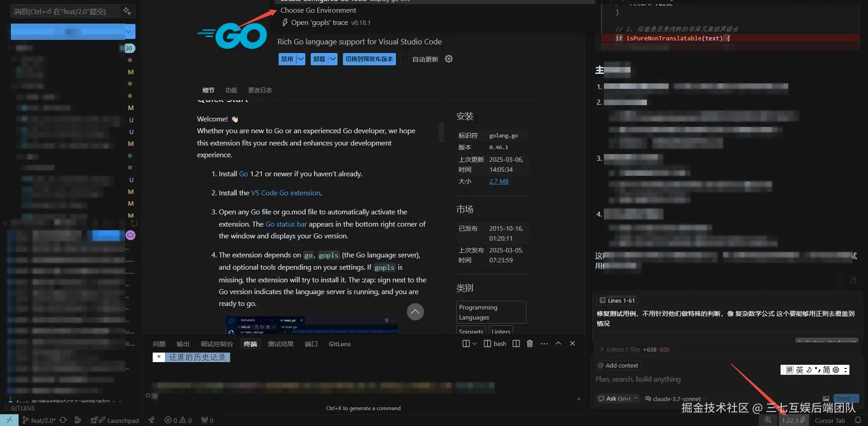Screen dimensions: 868x426
Task: Toggle IME 简 simplified Chinese mode
Action: pyautogui.click(x=827, y=370)
